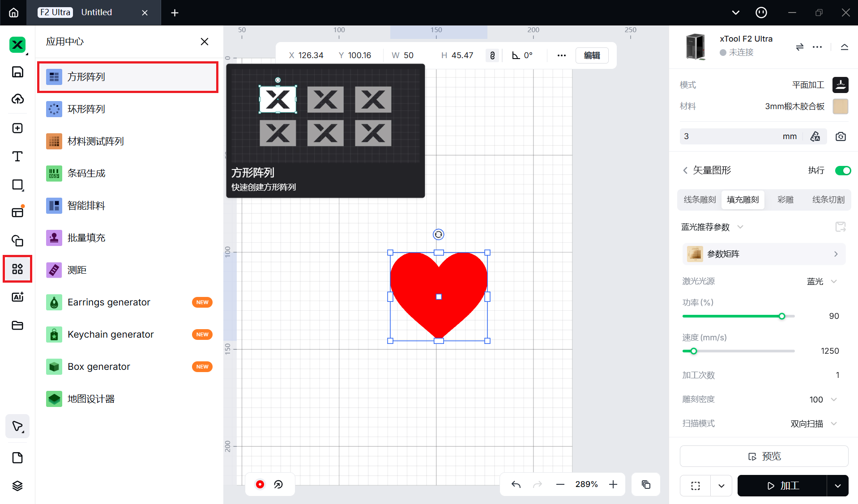Screen dimensions: 858x504
Task: Open the Layers panel icon
Action: click(17, 486)
